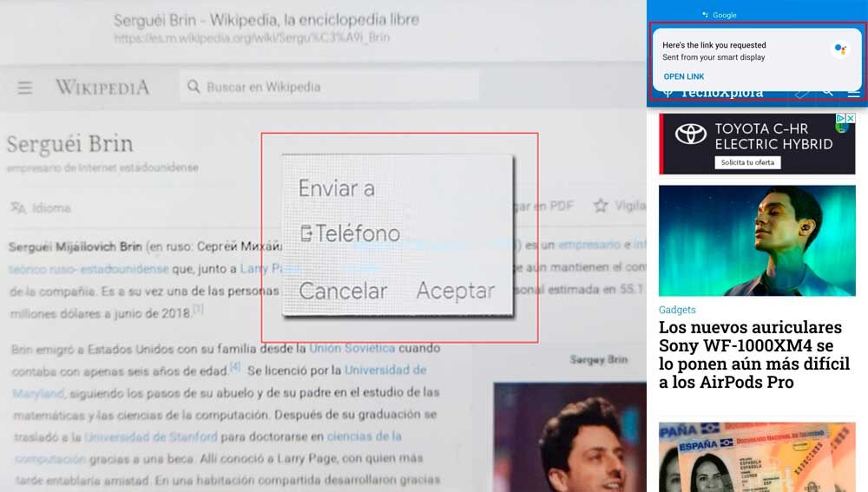Close the Toyota ad using X icon

coord(851,118)
